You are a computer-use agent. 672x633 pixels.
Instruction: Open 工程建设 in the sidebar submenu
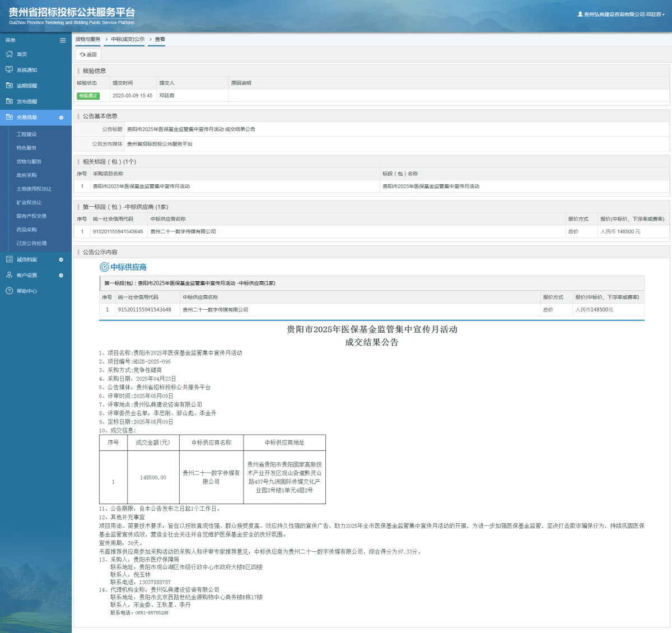26,134
